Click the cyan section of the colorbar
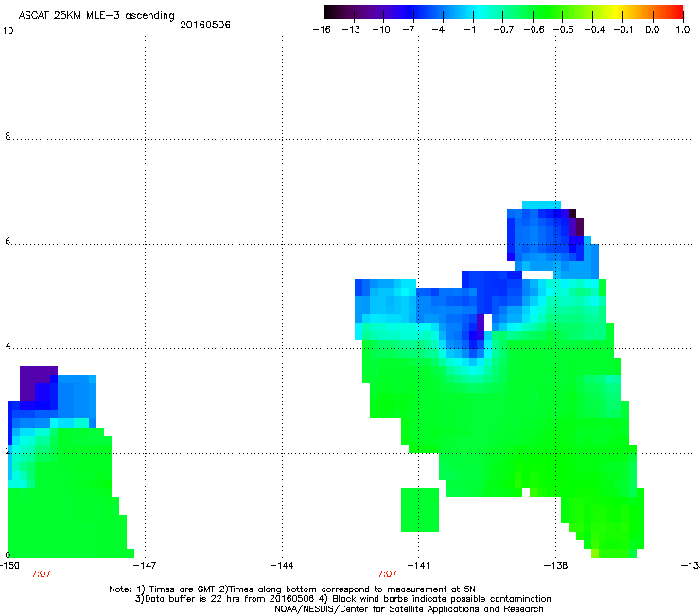Screen dimensions: 700x615 coord(480,12)
